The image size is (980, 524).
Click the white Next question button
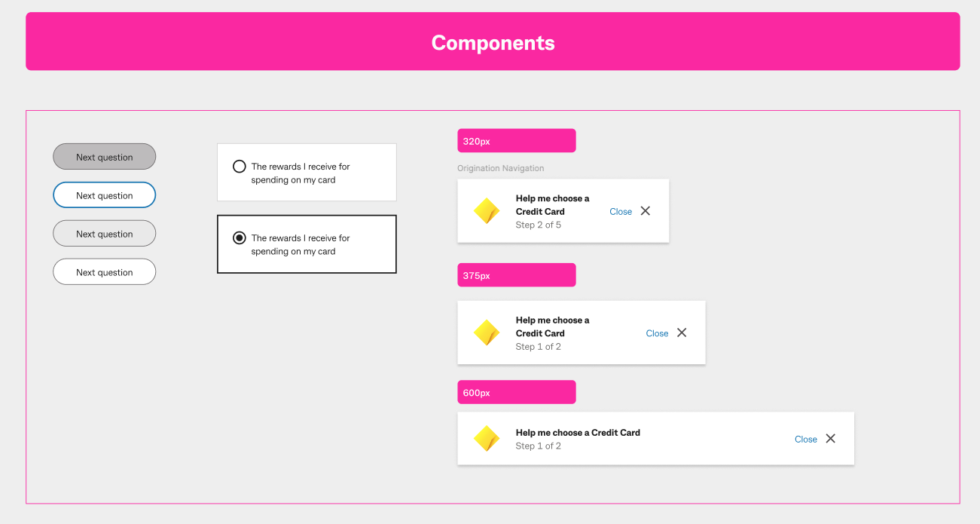point(105,272)
